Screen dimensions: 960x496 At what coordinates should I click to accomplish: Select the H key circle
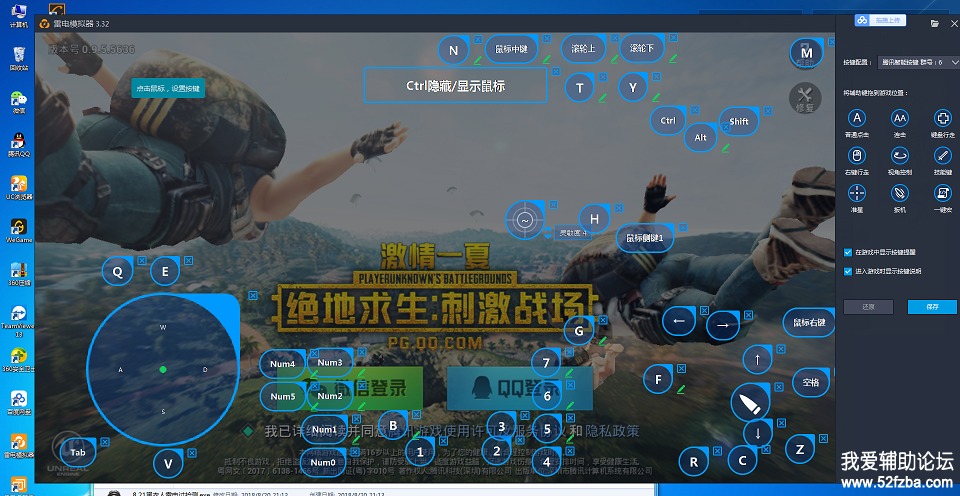coord(594,219)
